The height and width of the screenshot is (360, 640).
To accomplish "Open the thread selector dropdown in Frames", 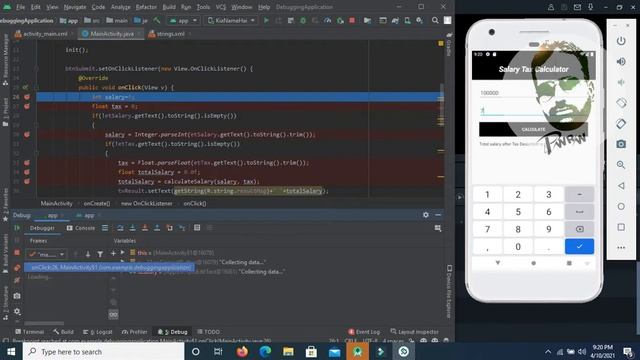I will (x=46, y=254).
